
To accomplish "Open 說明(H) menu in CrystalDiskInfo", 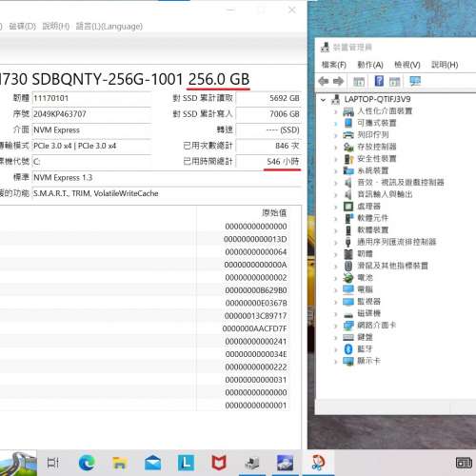I will [56, 26].
